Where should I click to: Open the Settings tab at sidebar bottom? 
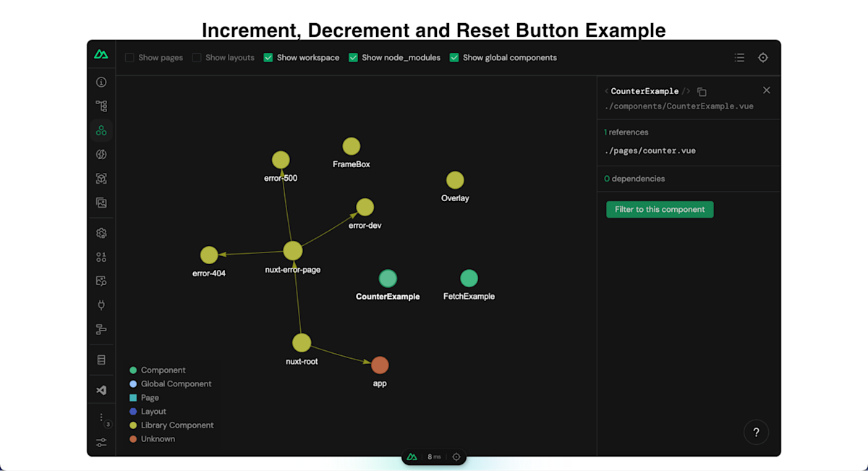point(101,442)
